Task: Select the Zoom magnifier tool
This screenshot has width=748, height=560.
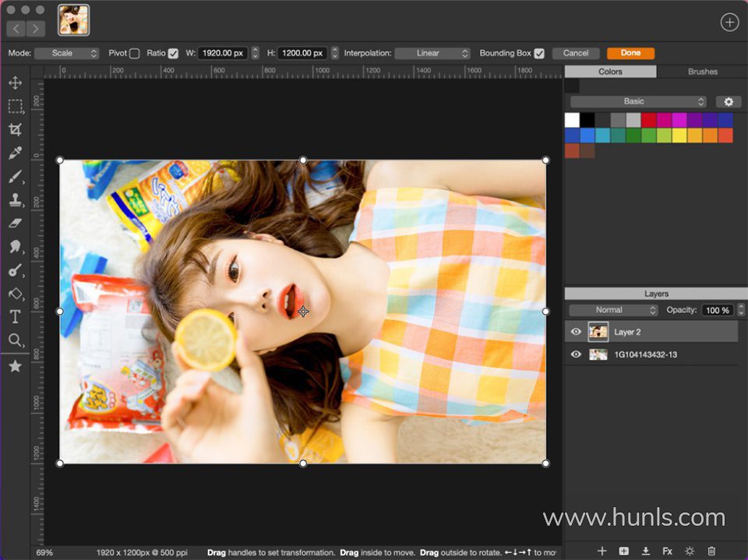Action: (x=15, y=340)
